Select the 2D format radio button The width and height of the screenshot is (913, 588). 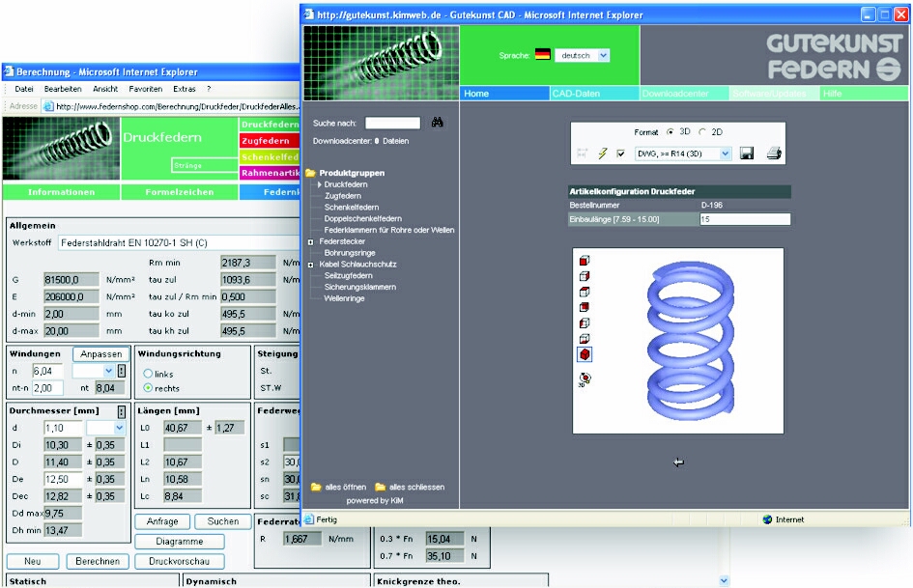tap(702, 131)
